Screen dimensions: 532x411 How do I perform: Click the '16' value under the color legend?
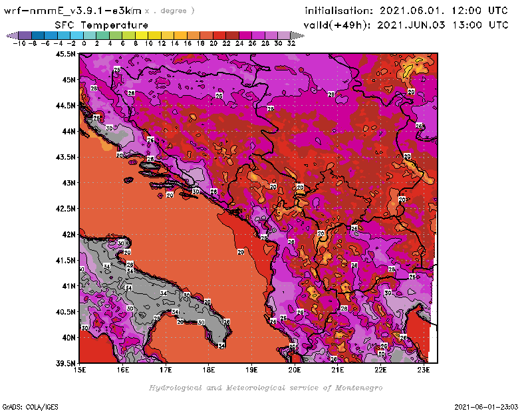[188, 43]
